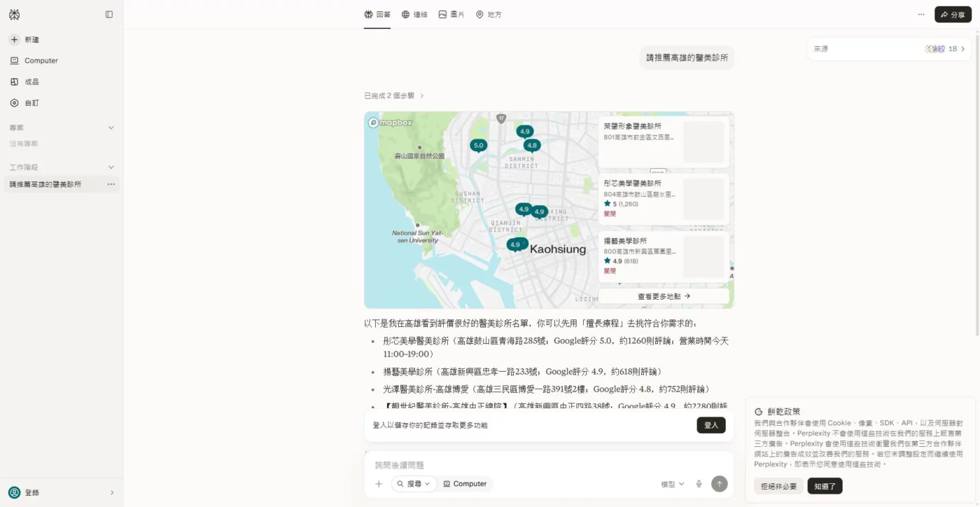Open 自訂 in the sidebar

tap(24, 103)
